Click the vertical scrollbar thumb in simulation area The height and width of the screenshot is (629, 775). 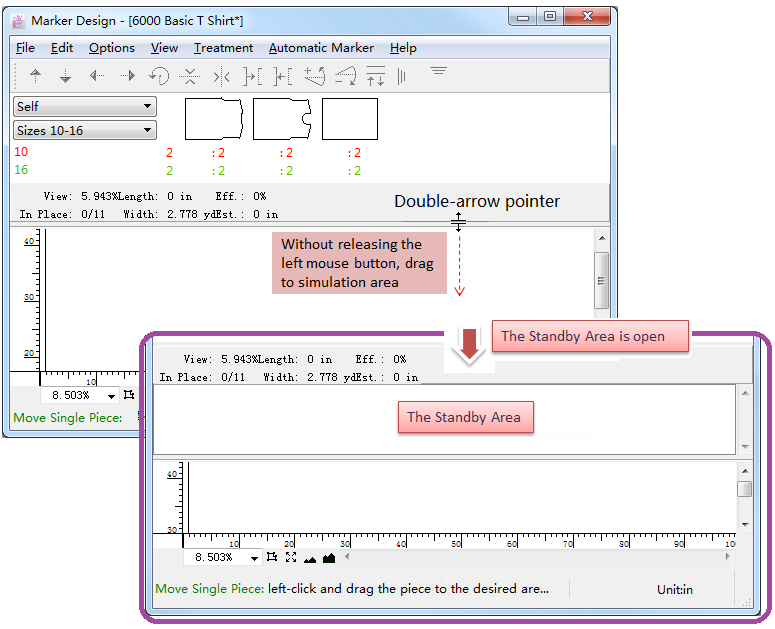tap(744, 489)
